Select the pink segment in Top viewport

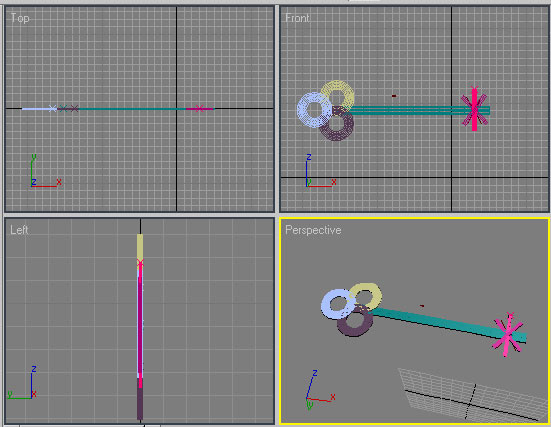pyautogui.click(x=200, y=109)
